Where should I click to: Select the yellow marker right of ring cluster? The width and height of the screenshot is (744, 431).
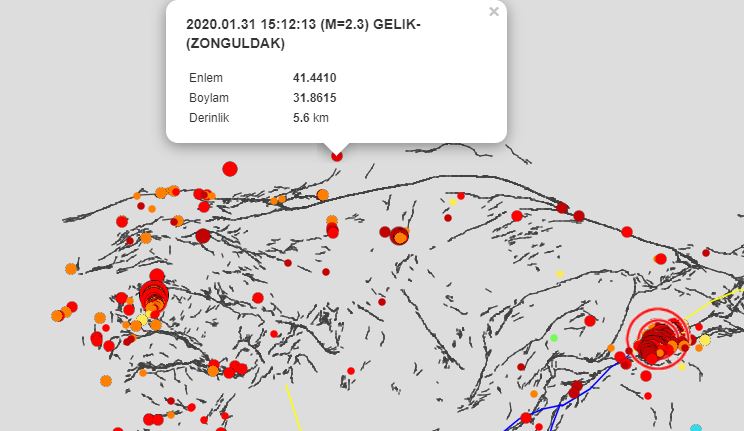[x=704, y=340]
